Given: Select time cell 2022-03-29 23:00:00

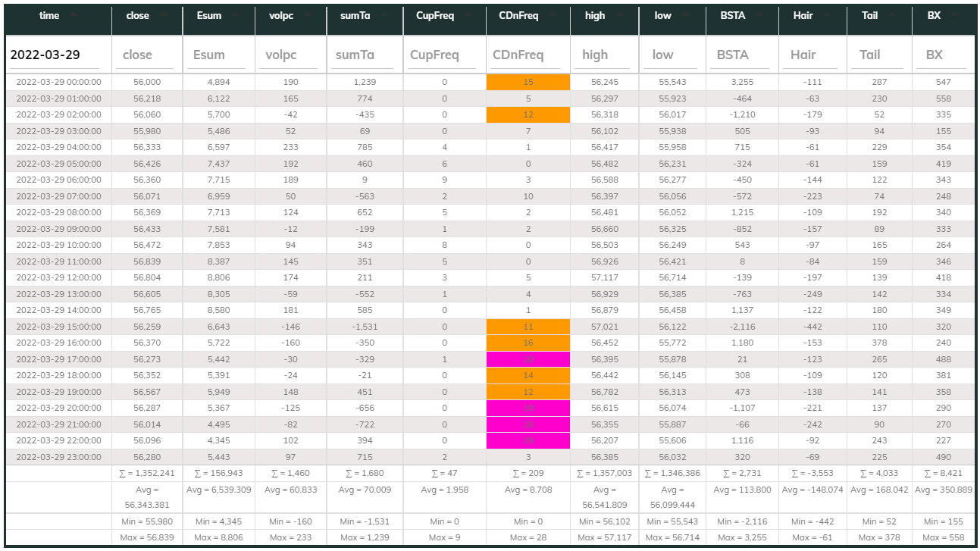Looking at the screenshot, I should point(58,456).
